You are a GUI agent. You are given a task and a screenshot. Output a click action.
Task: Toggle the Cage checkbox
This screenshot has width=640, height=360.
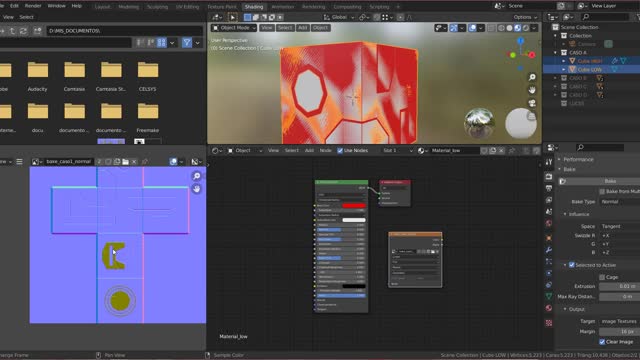coord(602,277)
